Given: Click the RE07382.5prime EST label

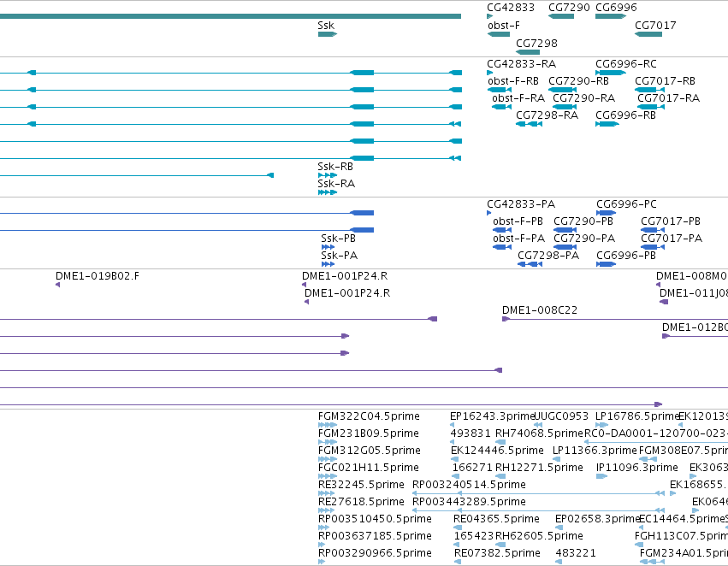Looking at the screenshot, I should coord(497,553).
